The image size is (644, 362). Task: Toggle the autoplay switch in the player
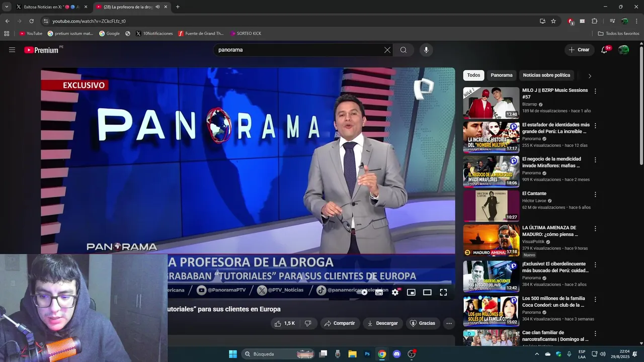click(x=363, y=292)
